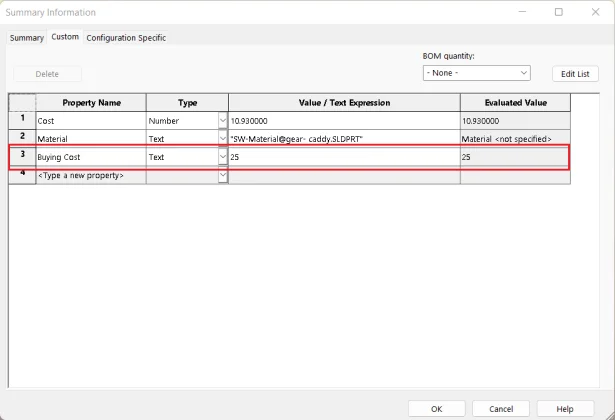Expand Type dropdown in new property row
The image size is (615, 420).
[x=222, y=175]
